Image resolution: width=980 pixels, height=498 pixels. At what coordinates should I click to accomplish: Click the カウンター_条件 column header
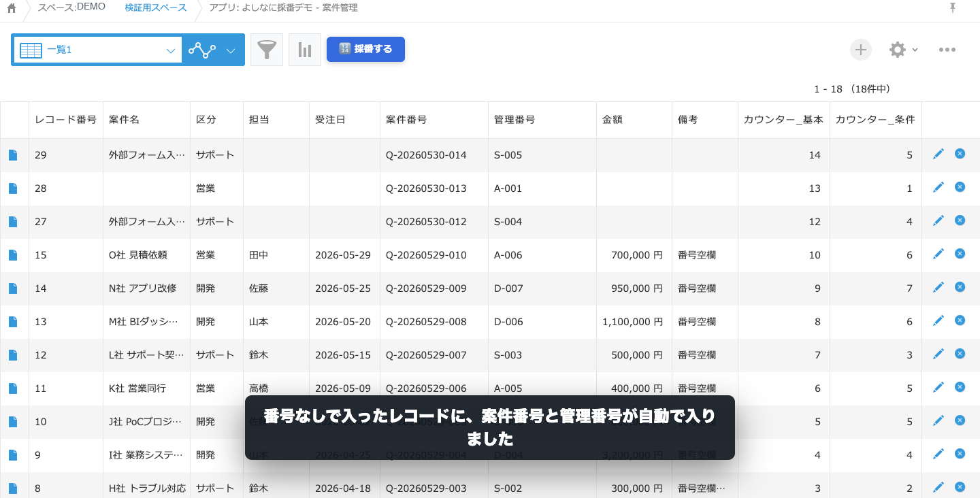tap(875, 120)
